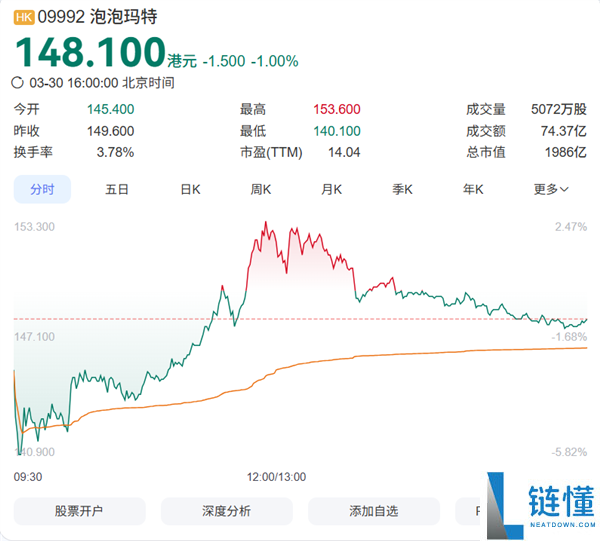This screenshot has height=541, width=600.
Task: Click stock name 09992 泡泡玛特
Action: tap(98, 17)
